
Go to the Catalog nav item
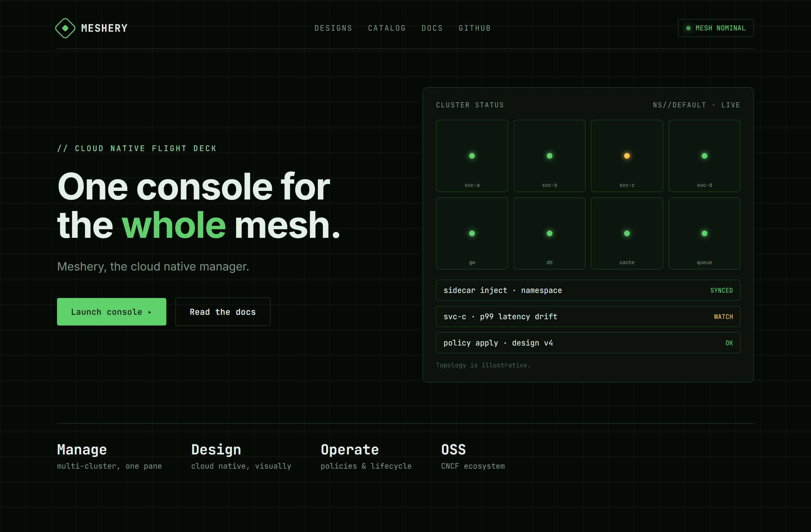pyautogui.click(x=387, y=28)
